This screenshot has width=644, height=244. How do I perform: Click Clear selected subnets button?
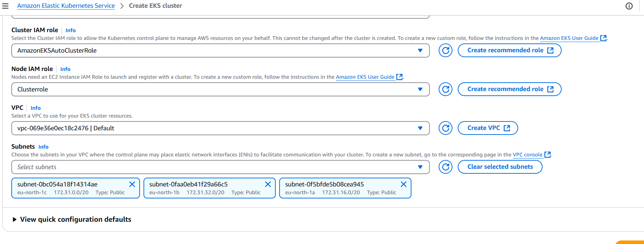click(500, 167)
